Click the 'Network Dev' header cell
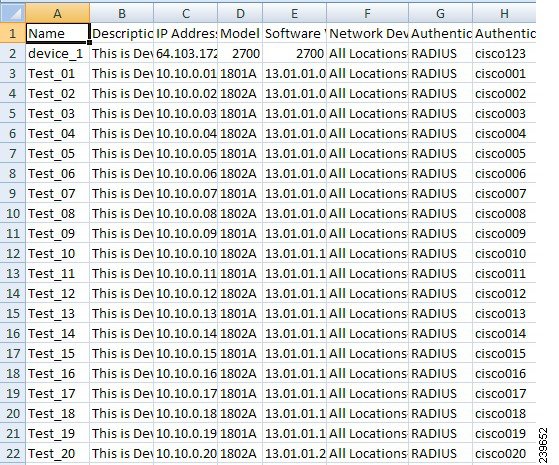 click(367, 33)
